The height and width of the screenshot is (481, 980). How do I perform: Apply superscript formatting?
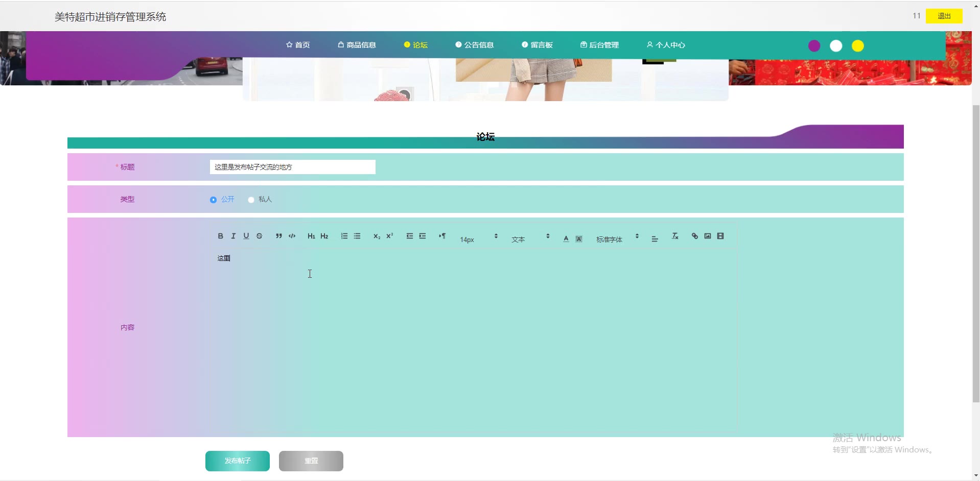390,236
